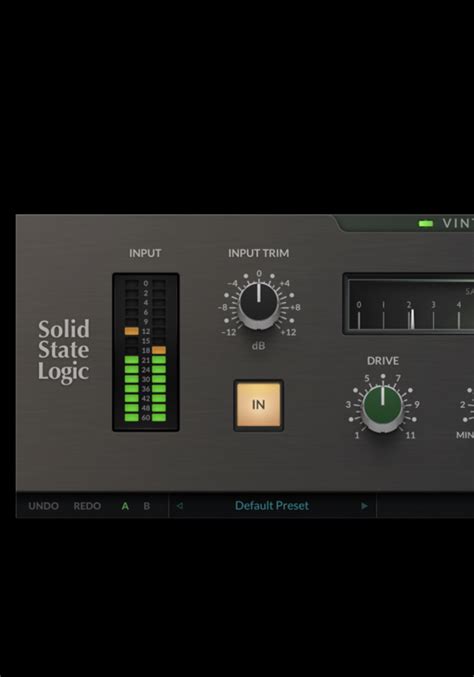The width and height of the screenshot is (474, 677).
Task: Go to the next preset arrow
Action: [364, 506]
